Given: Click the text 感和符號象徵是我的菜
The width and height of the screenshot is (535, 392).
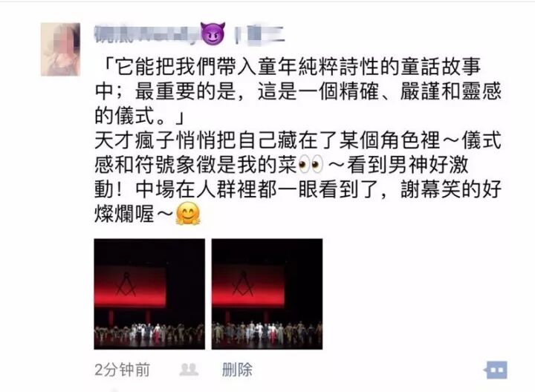Looking at the screenshot, I should pyautogui.click(x=195, y=165).
